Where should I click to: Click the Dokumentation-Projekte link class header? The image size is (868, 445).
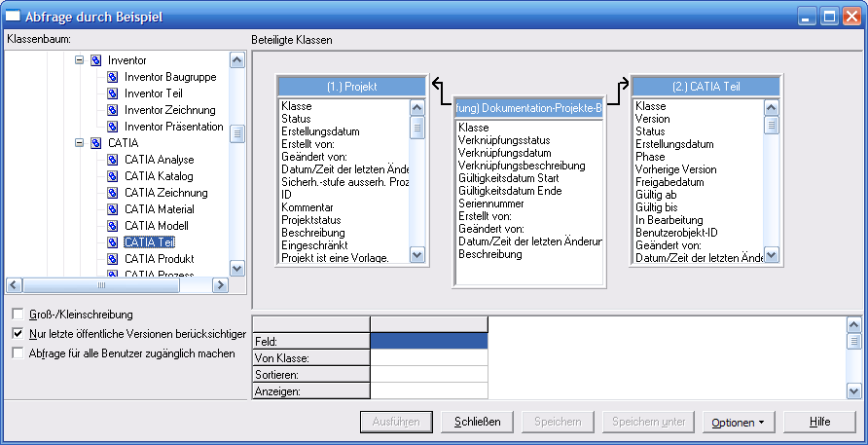pos(528,109)
